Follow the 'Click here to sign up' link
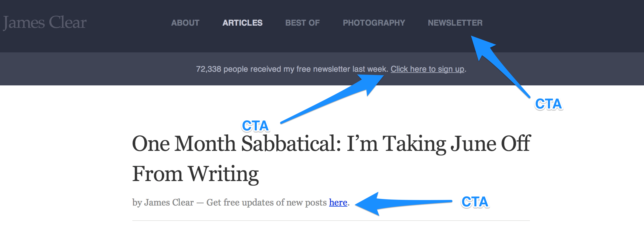This screenshot has width=644, height=230. [428, 69]
